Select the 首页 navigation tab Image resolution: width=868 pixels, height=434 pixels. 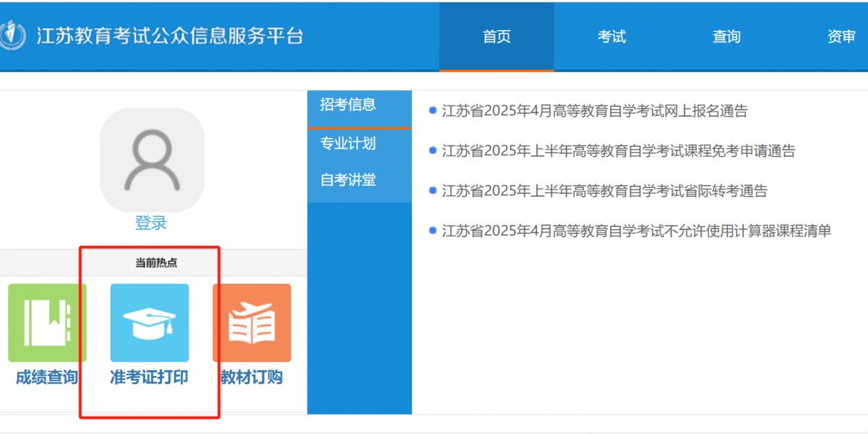point(496,37)
